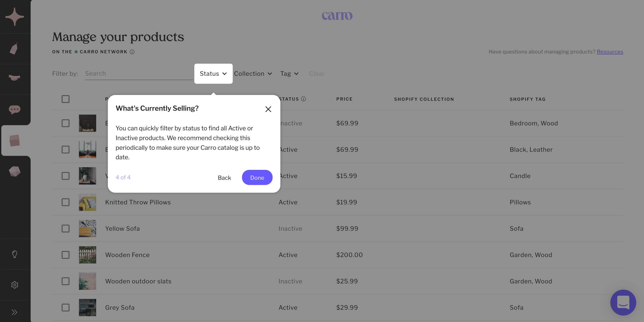Viewport: 644px width, 322px height.
Task: Click the Search filter input field
Action: tap(139, 74)
